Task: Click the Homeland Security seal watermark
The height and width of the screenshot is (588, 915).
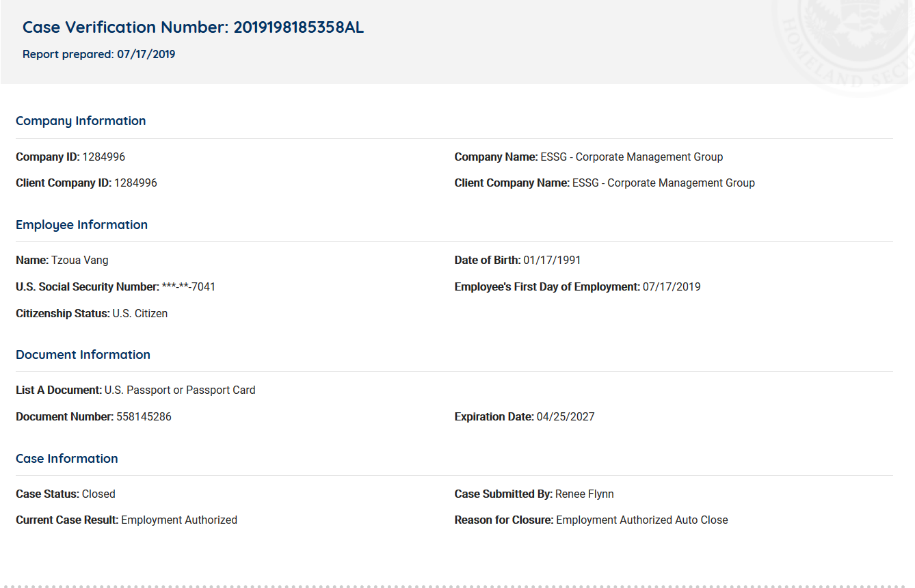Action: (x=855, y=41)
